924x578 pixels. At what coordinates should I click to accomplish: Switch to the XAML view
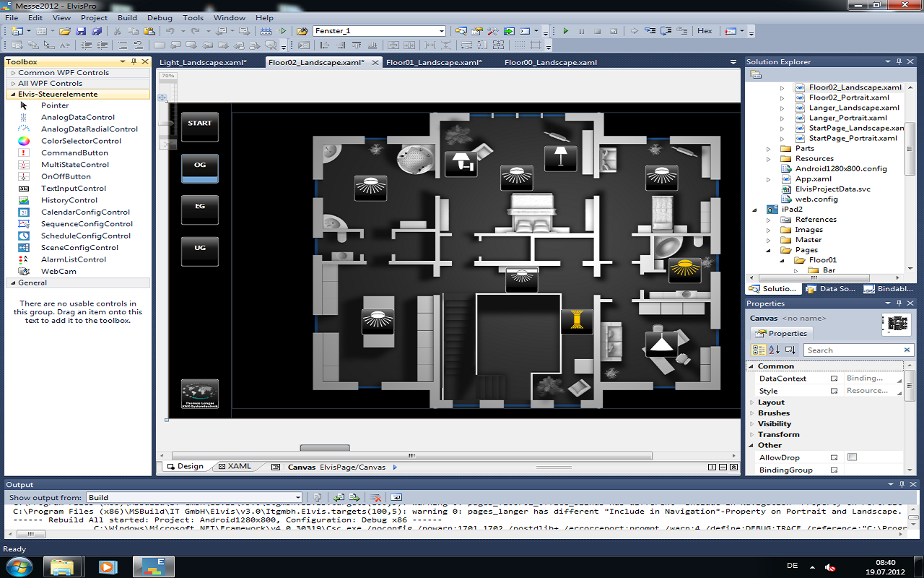(x=239, y=467)
